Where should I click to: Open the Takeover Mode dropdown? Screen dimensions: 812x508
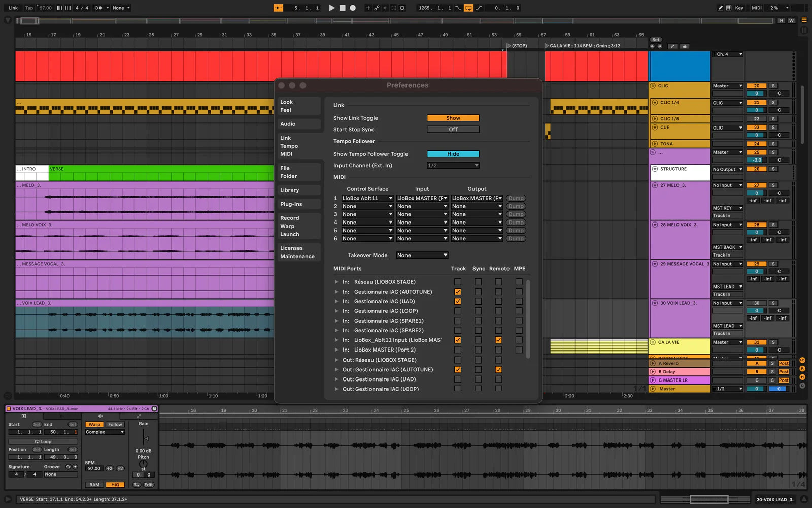tap(422, 255)
